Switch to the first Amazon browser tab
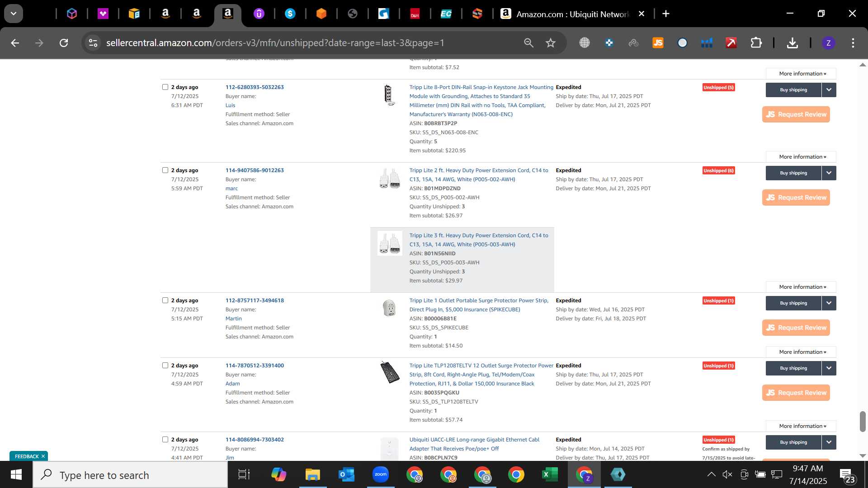Screen dimensions: 868x488 [165, 14]
